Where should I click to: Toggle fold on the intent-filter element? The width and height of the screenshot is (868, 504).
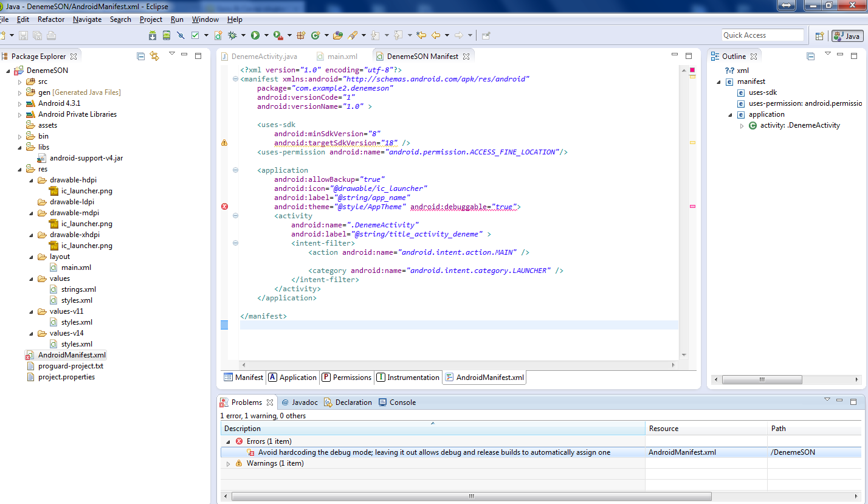(x=235, y=243)
